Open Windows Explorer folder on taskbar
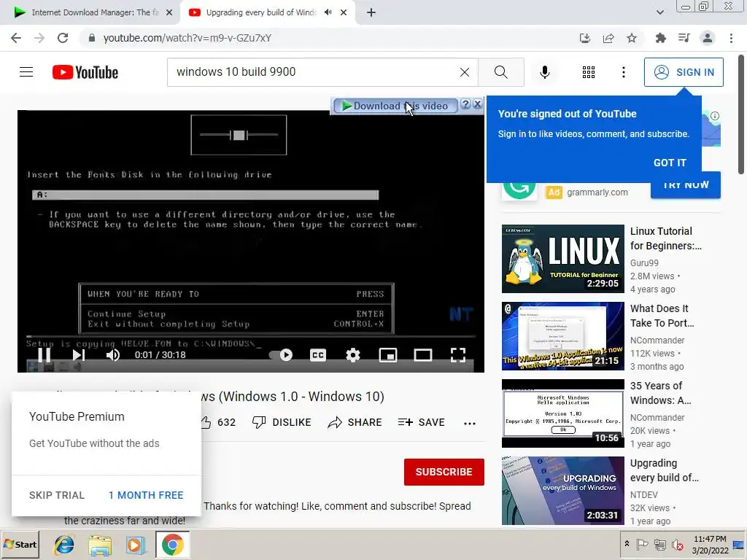747x560 pixels. pos(100,545)
